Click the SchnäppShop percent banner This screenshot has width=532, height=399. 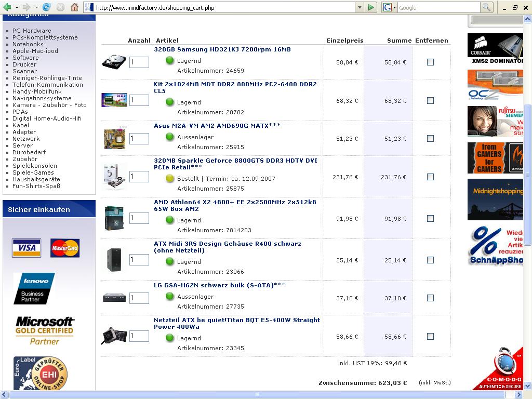pyautogui.click(x=495, y=245)
